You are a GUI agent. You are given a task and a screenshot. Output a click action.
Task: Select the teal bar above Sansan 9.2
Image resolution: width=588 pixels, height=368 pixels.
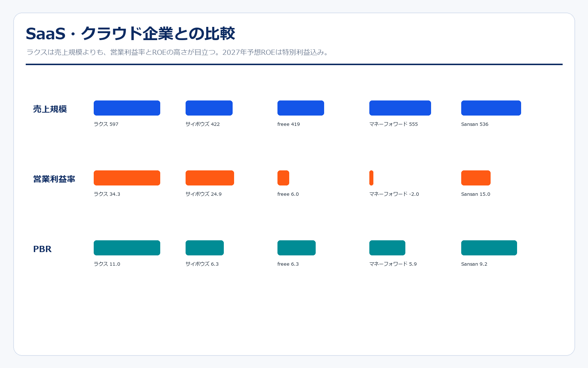click(x=489, y=248)
